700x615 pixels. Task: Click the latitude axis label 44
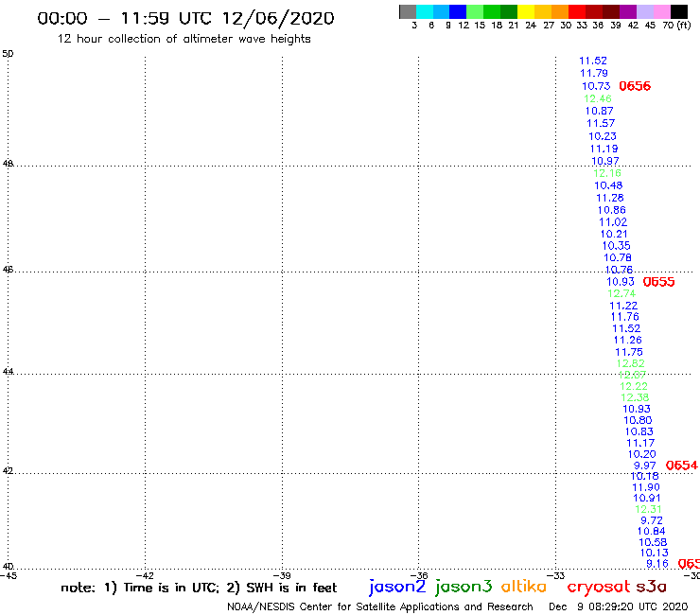8,372
